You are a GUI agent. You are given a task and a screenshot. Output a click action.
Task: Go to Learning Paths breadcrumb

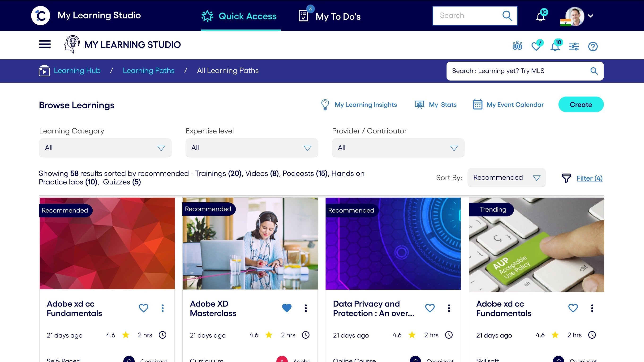tap(149, 70)
